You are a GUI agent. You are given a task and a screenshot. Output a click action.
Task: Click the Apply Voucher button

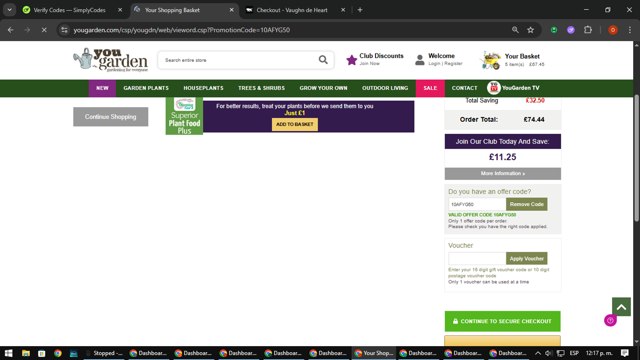527,258
